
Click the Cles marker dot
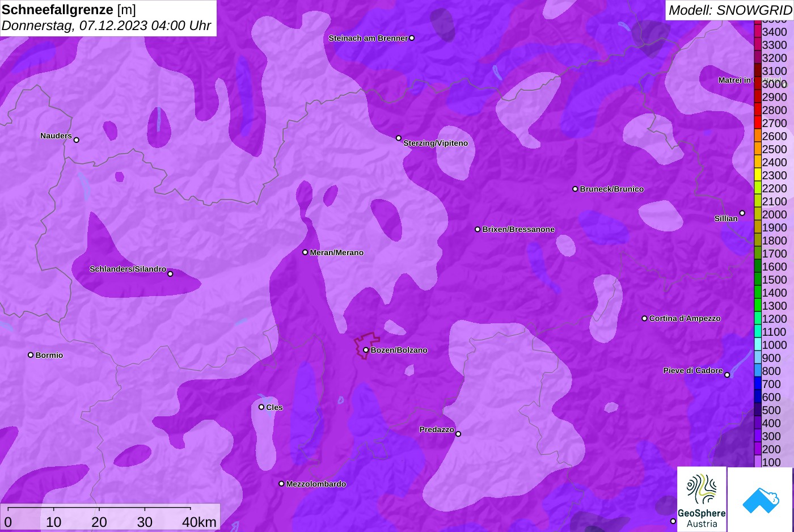click(261, 407)
